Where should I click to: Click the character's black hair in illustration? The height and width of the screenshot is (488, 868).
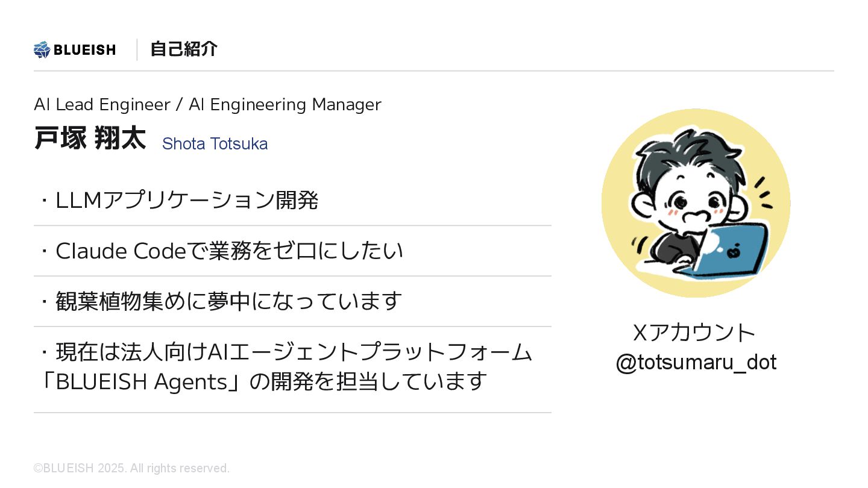686,157
